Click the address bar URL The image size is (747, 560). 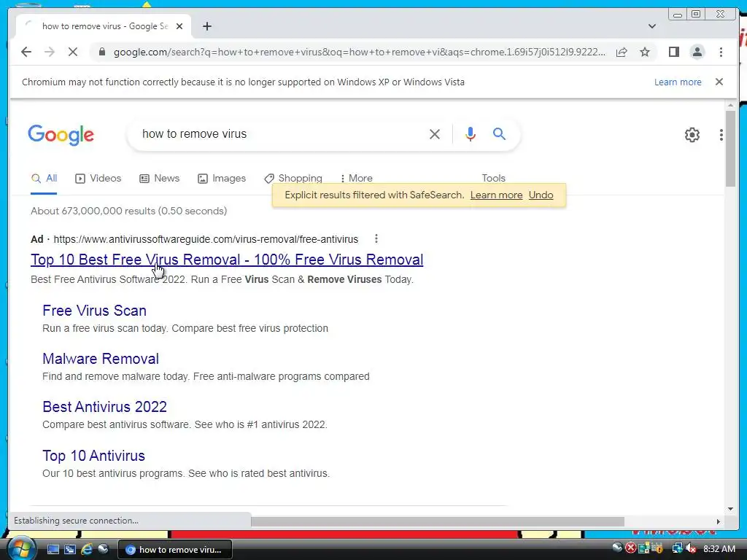click(x=360, y=52)
